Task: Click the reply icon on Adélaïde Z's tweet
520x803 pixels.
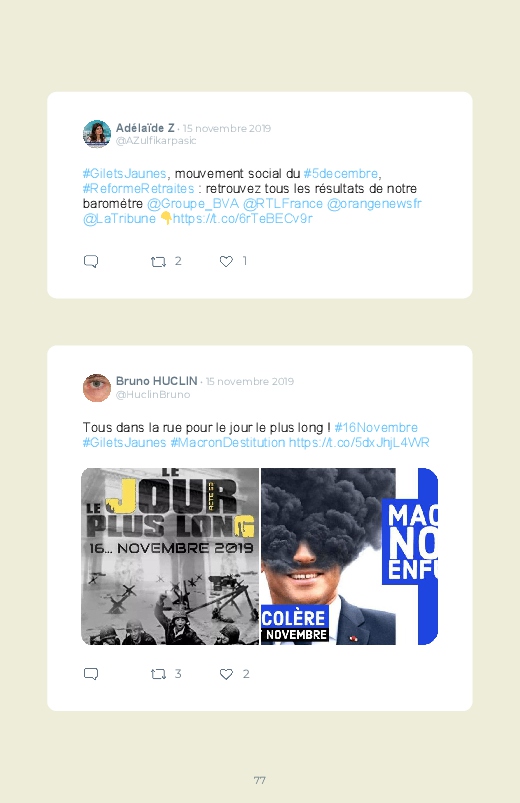Action: coord(91,261)
